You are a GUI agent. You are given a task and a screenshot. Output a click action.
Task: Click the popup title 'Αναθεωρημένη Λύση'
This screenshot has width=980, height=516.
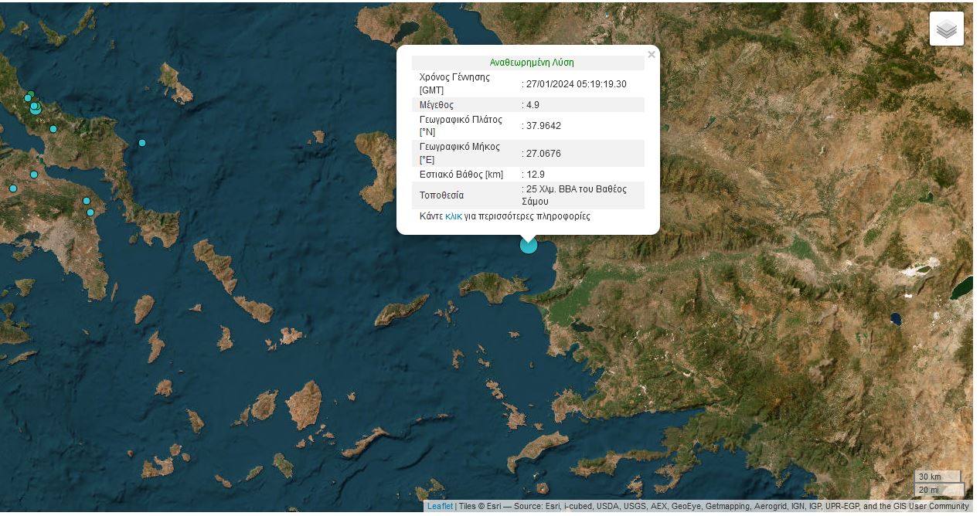(531, 63)
